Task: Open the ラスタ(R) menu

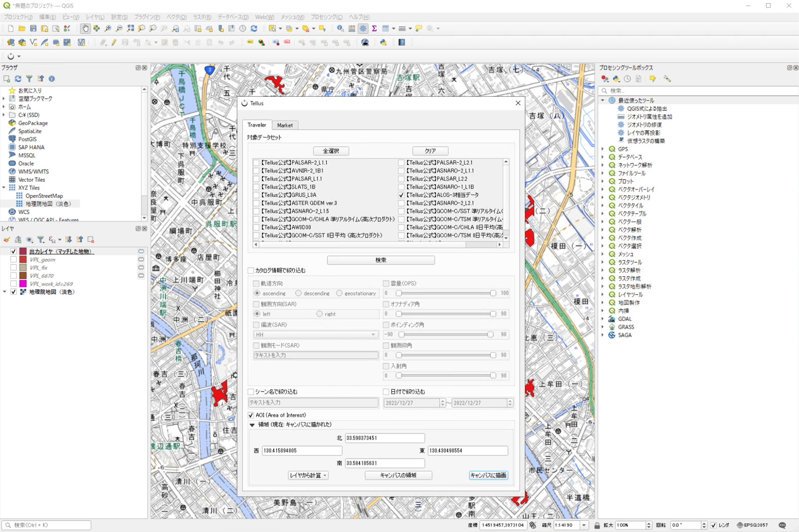Action: [202, 17]
